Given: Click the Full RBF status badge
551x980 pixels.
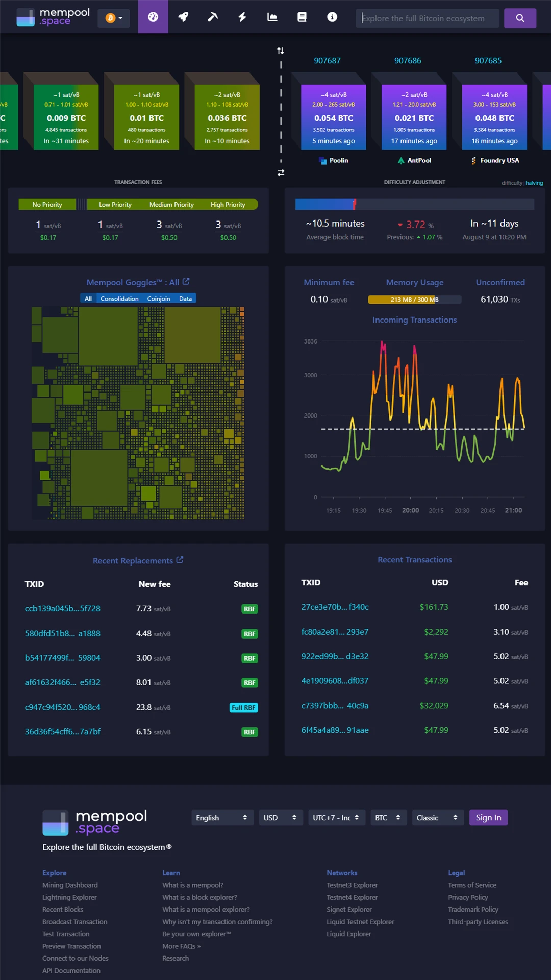Looking at the screenshot, I should point(244,708).
